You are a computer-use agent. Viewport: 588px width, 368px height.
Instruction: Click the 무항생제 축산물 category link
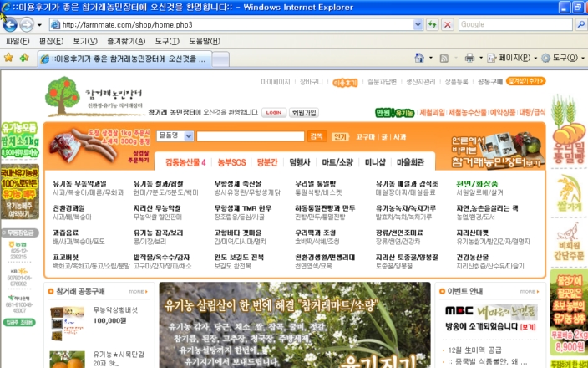(238, 184)
